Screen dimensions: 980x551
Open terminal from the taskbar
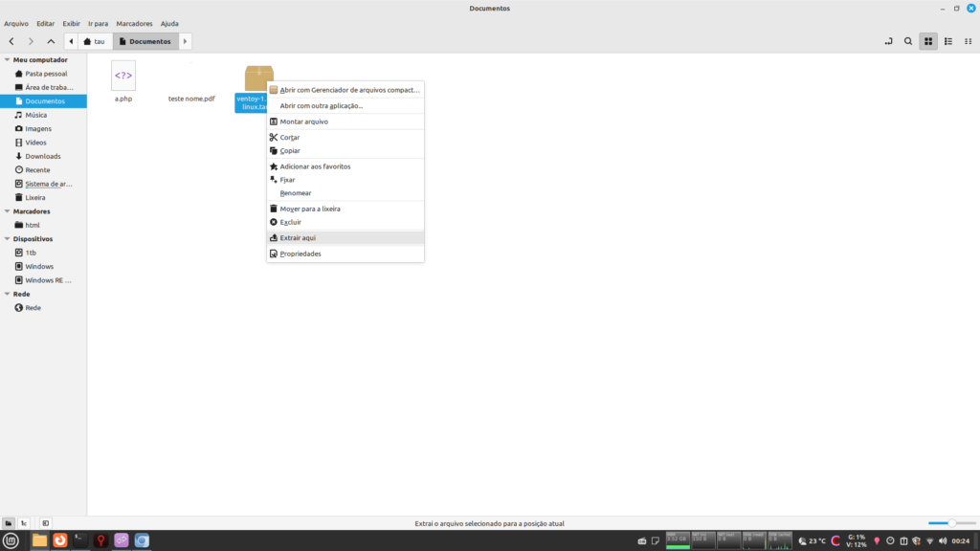click(x=80, y=540)
